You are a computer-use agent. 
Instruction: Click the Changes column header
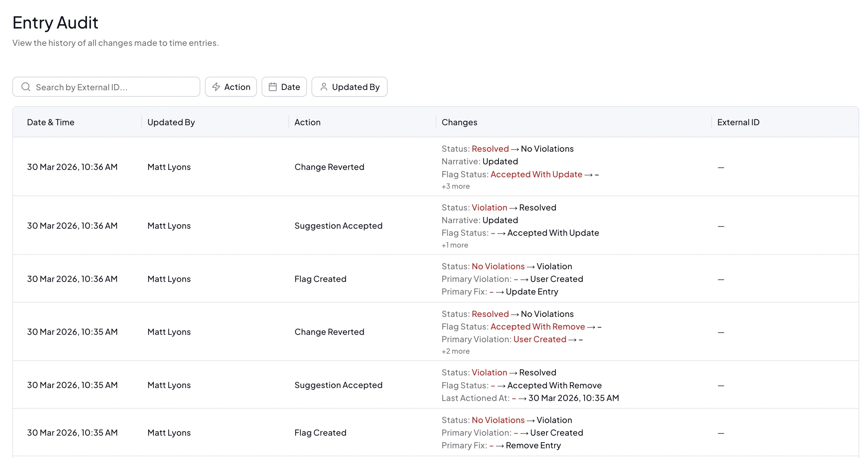(x=459, y=122)
